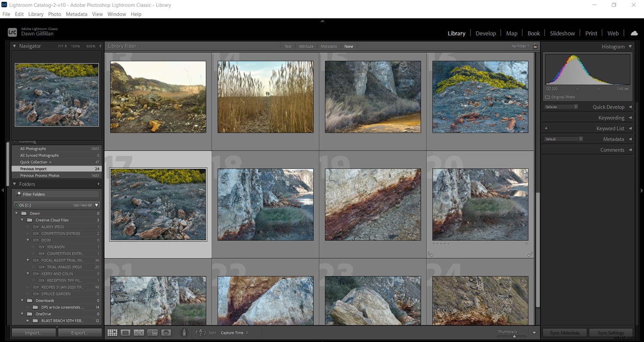Select the Painter spray can tool
This screenshot has height=342, width=644.
point(184,333)
